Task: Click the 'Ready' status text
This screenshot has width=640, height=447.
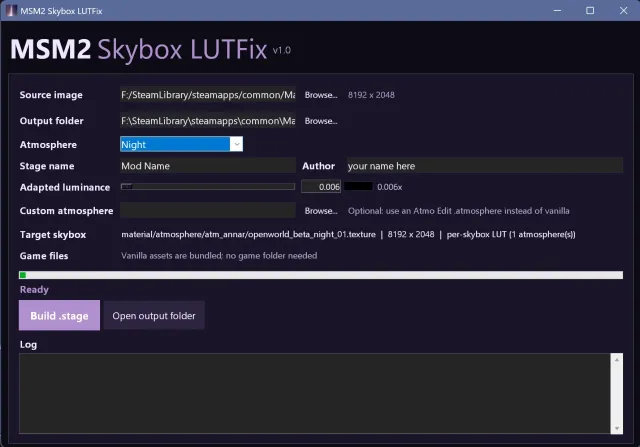Action: [34, 289]
